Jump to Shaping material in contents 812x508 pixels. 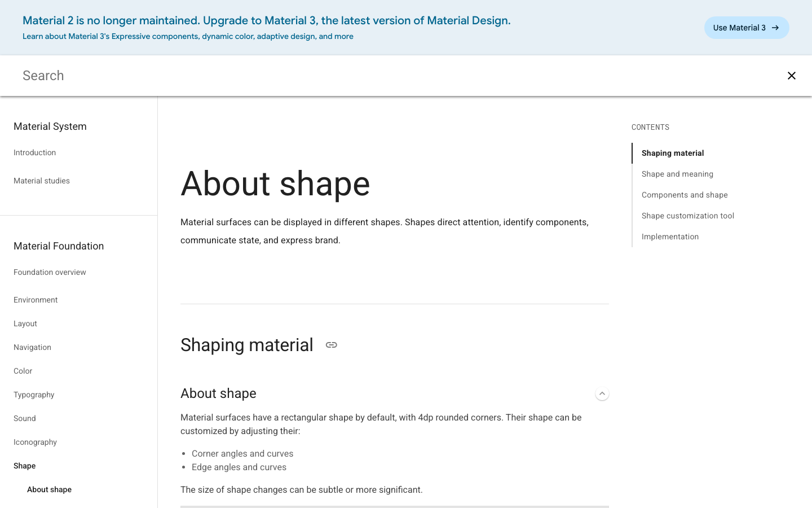[673, 153]
